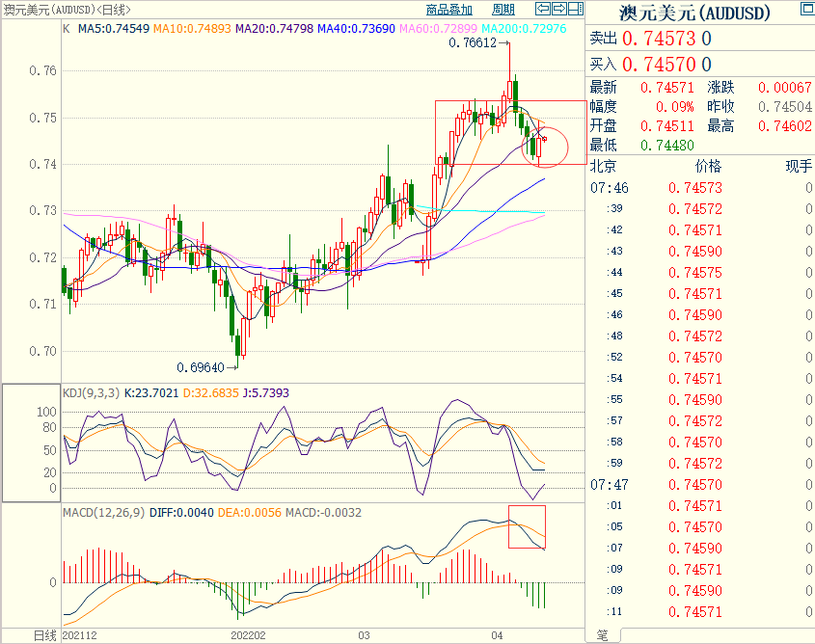The height and width of the screenshot is (644, 815).
Task: Click the 最低 low value 0.74480
Action: (x=666, y=146)
